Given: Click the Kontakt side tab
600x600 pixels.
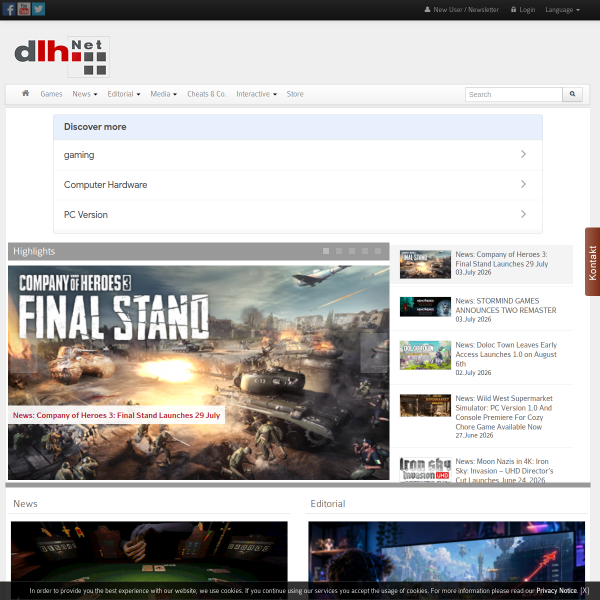Looking at the screenshot, I should click(592, 262).
